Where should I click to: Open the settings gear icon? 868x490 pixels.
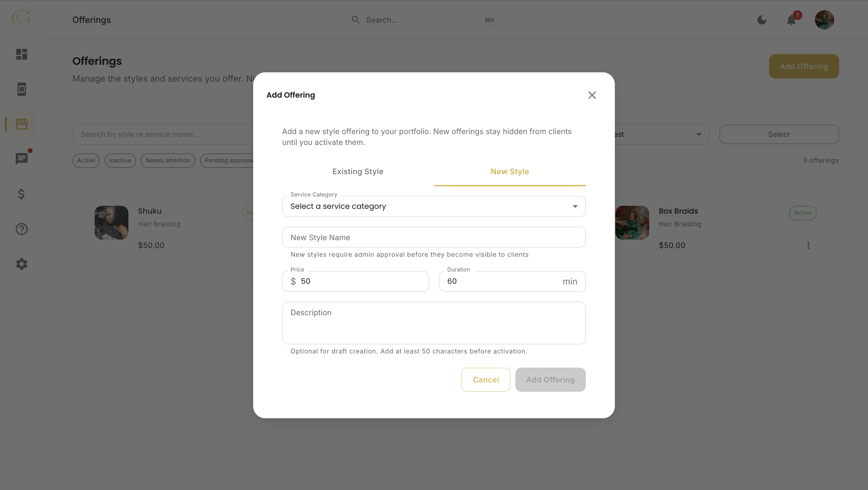click(22, 264)
